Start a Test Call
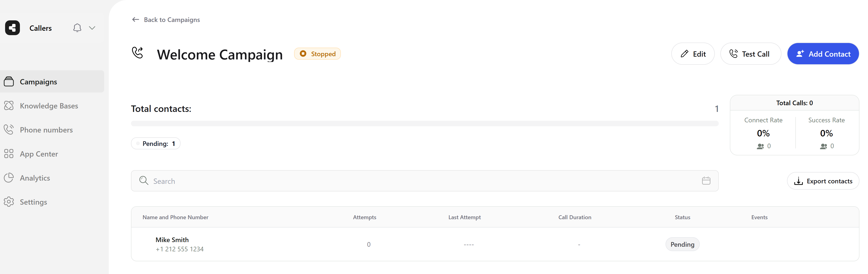This screenshot has height=274, width=868. coord(750,54)
